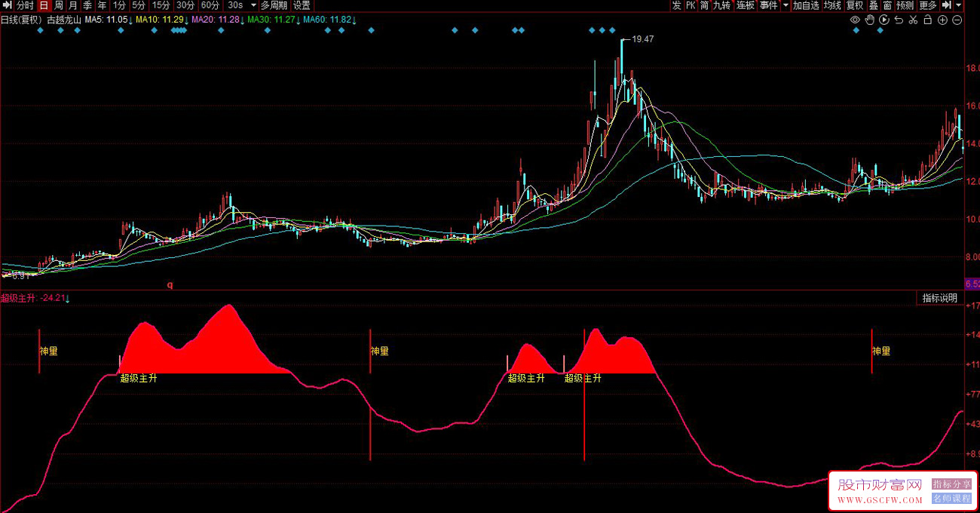Select the scissors cut icon
This screenshot has height=513, width=980.
click(913, 20)
